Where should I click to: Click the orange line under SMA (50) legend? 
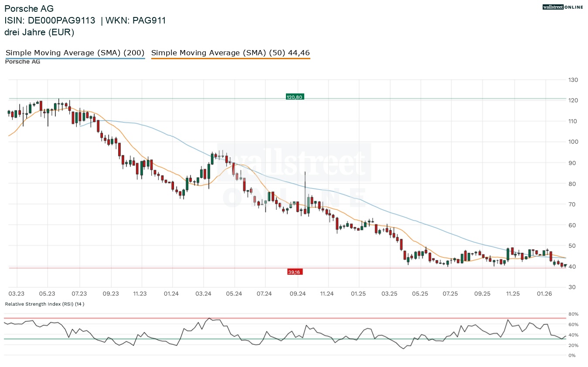[x=230, y=58]
